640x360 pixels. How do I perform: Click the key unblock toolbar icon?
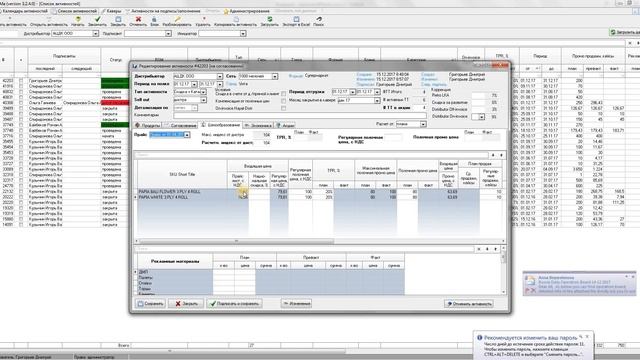click(177, 19)
